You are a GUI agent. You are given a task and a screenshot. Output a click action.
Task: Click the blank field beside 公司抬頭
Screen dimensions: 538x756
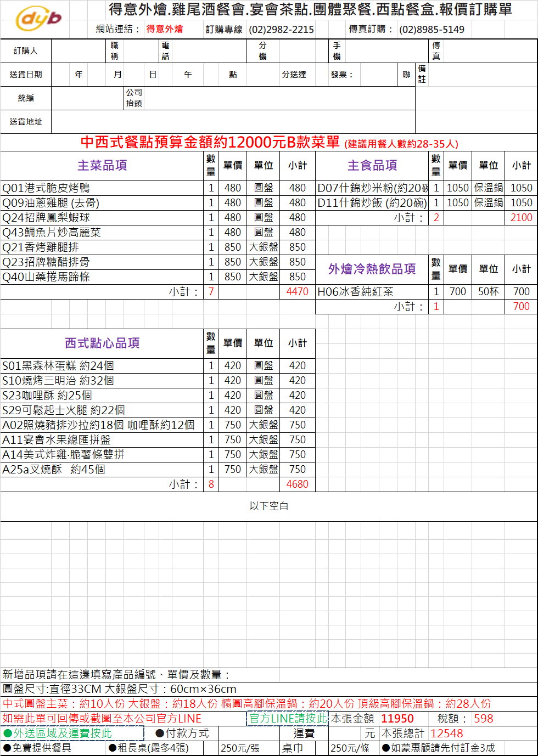[x=279, y=98]
